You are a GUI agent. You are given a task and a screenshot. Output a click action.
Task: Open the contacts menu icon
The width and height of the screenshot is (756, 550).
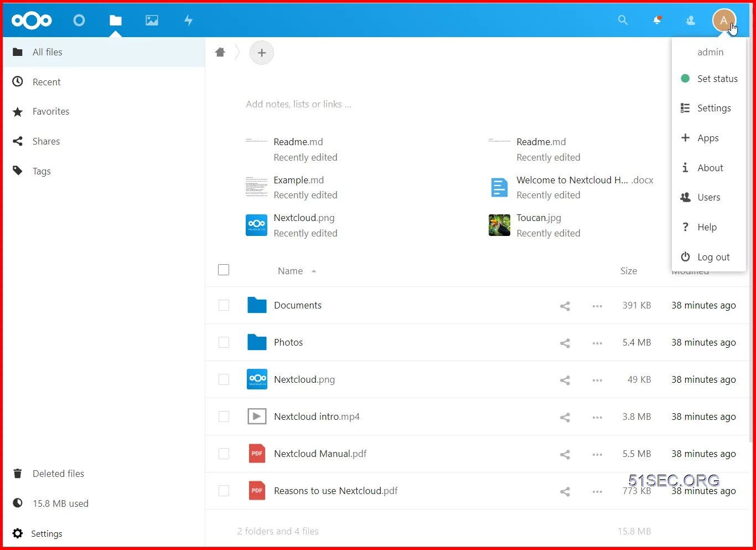tap(690, 20)
